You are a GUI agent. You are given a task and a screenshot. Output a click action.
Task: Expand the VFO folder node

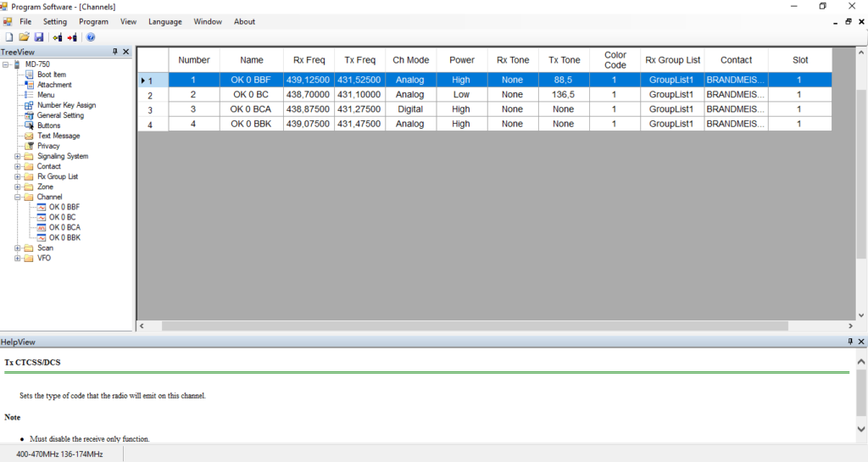pyautogui.click(x=17, y=259)
